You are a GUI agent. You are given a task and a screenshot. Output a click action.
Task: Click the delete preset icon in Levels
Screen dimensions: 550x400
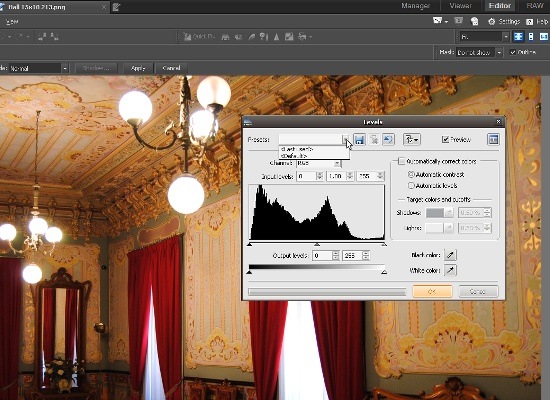[374, 140]
